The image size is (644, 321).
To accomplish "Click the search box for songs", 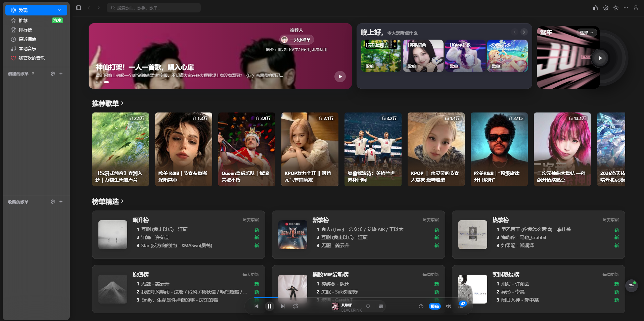I will tap(154, 8).
